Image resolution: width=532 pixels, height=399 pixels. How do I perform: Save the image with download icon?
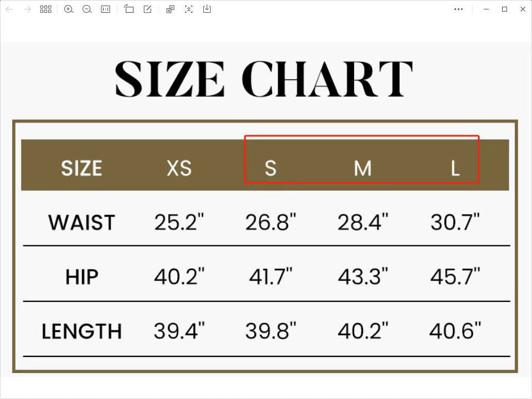click(x=207, y=9)
